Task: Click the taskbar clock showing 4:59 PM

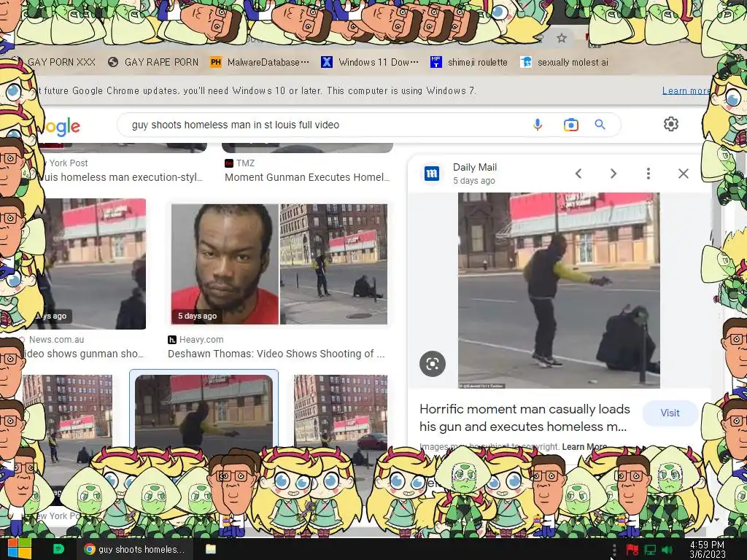Action: (707, 550)
